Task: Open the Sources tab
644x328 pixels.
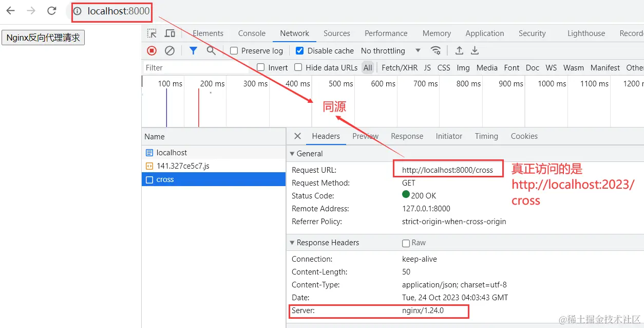Action: pyautogui.click(x=337, y=33)
